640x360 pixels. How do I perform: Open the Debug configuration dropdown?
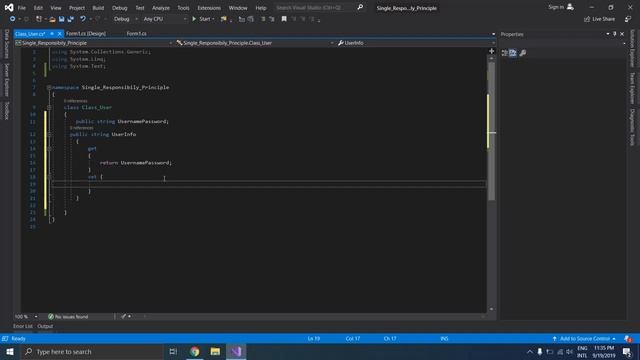[x=125, y=19]
